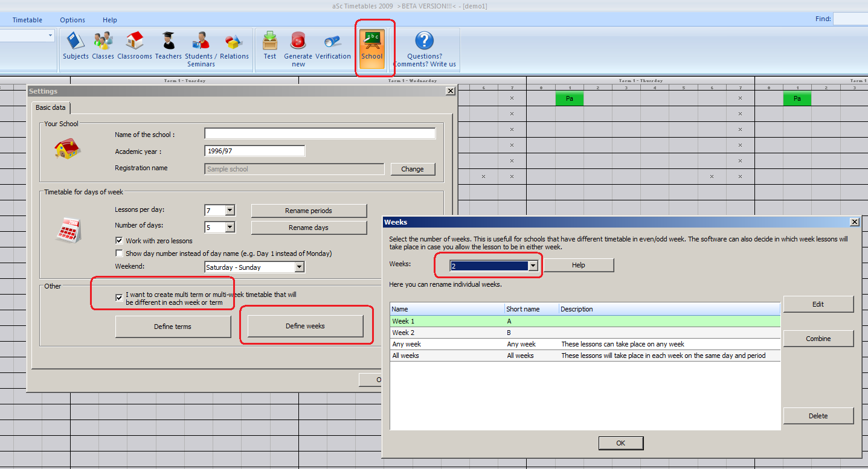This screenshot has height=469, width=868.
Task: Select the Teachers toolbar icon
Action: pyautogui.click(x=168, y=46)
